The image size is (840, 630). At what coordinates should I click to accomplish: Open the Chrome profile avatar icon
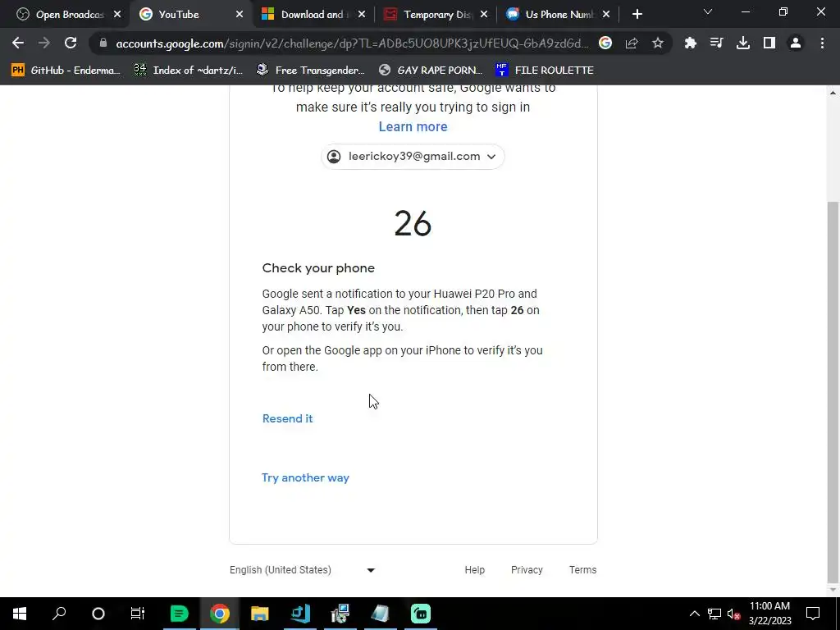tap(796, 43)
